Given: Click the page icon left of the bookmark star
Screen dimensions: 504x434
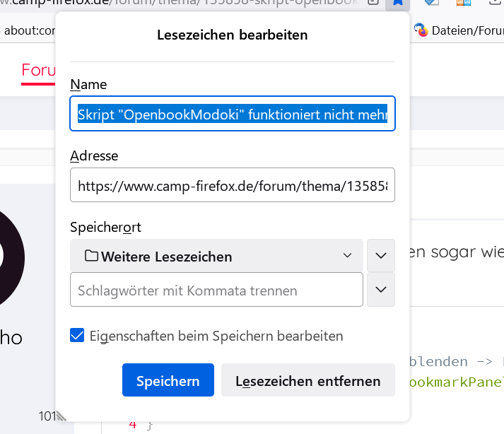Looking at the screenshot, I should pyautogui.click(x=373, y=3).
